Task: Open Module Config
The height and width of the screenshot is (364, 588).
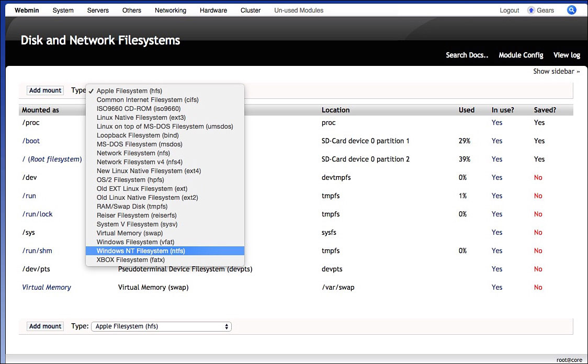Action: point(521,55)
